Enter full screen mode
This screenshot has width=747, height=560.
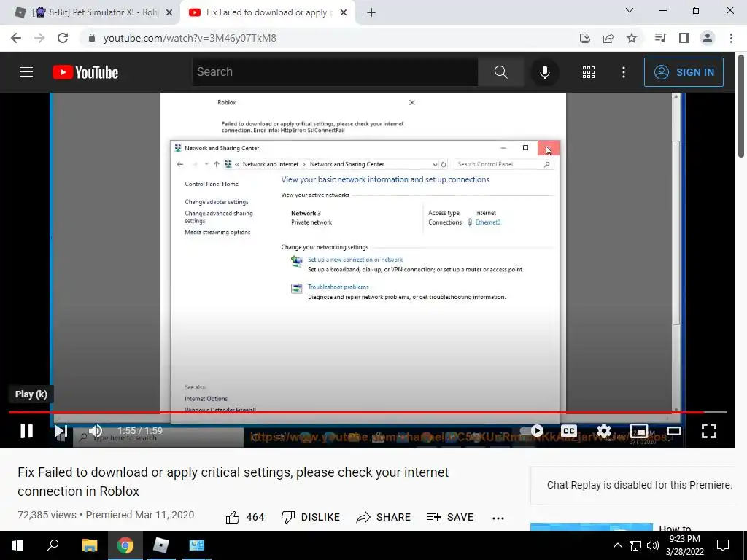point(709,431)
